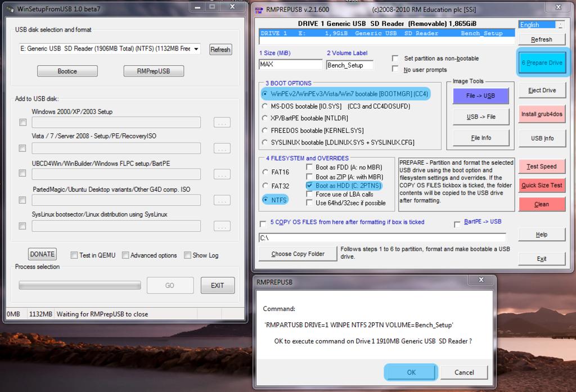Toggle Advanced options checkbox
The width and height of the screenshot is (576, 392).
[125, 255]
